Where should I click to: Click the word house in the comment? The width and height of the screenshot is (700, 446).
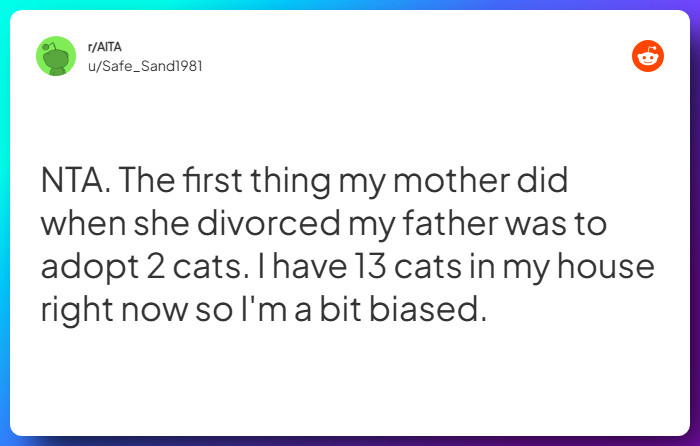[x=606, y=267]
